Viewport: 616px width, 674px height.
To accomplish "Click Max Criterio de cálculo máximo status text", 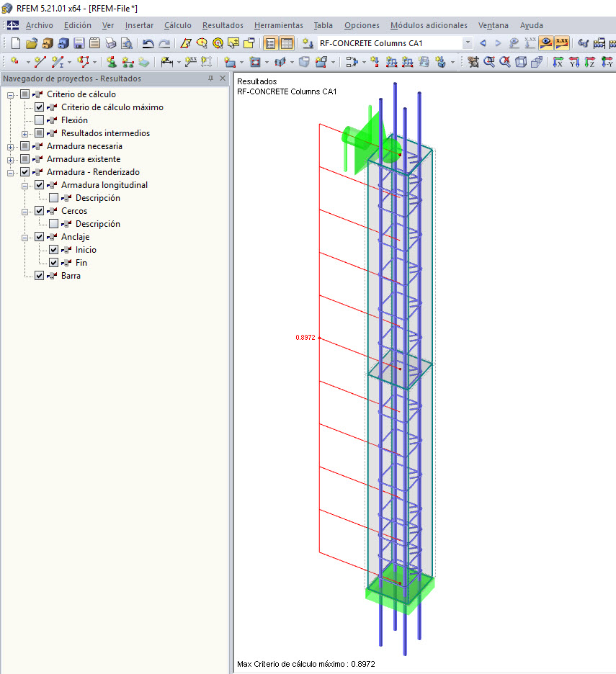I will click(x=306, y=664).
